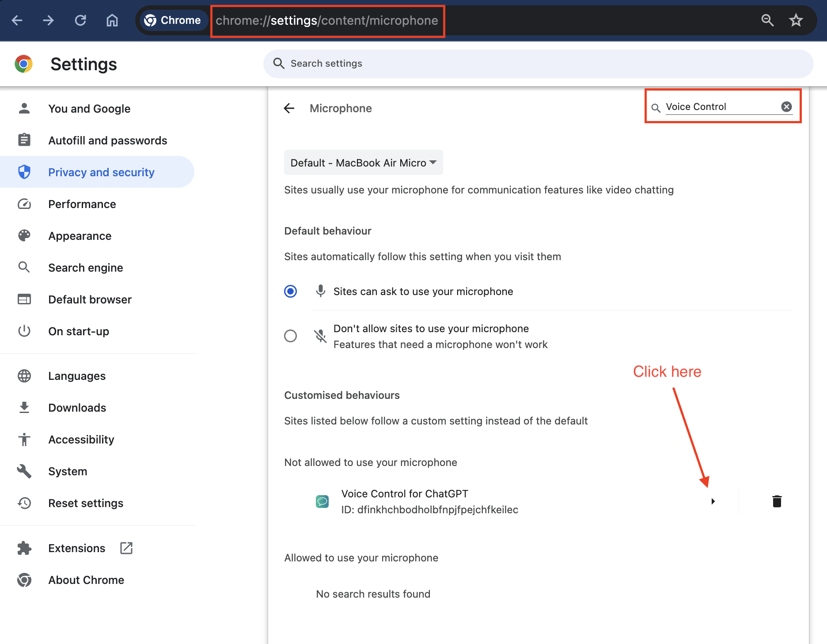The width and height of the screenshot is (827, 644).
Task: Select 'Sites can ask to use your microphone'
Action: pyautogui.click(x=290, y=292)
